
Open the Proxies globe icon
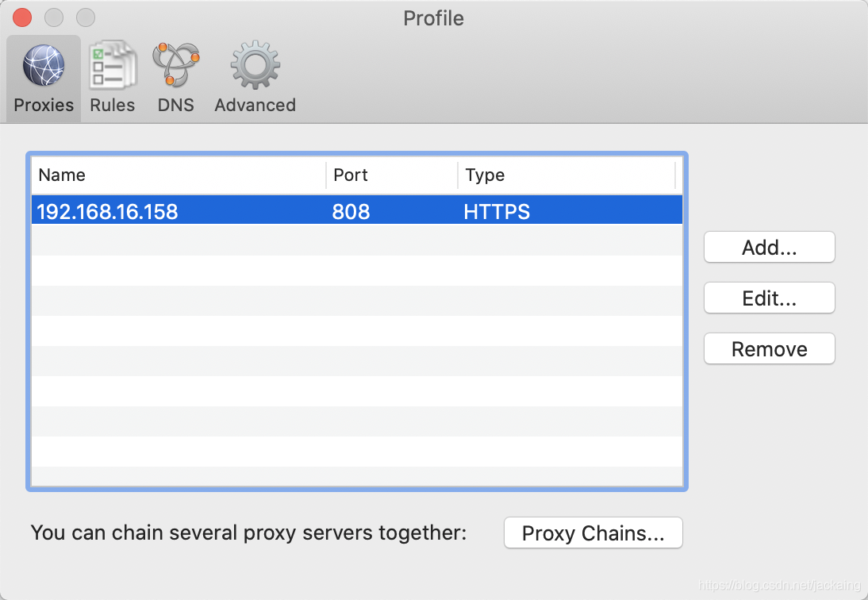pos(43,65)
